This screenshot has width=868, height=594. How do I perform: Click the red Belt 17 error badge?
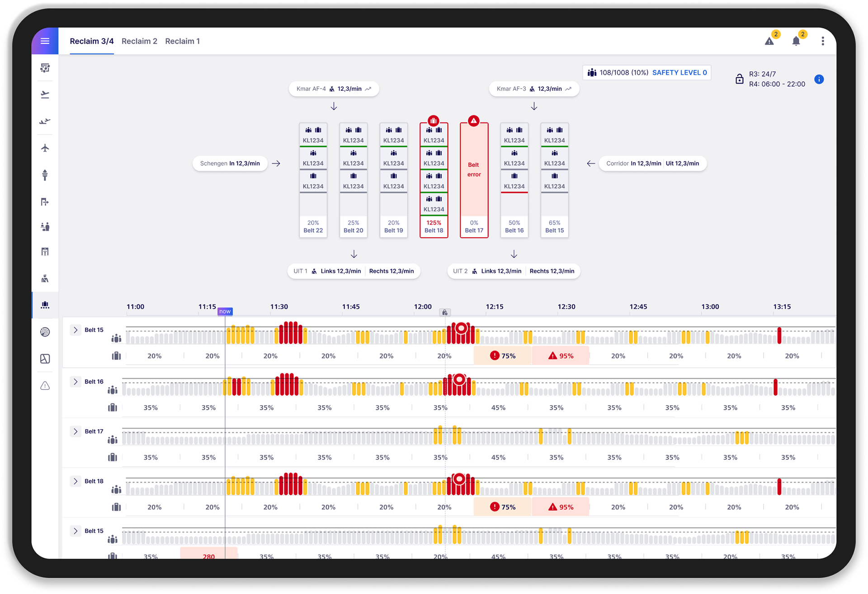tap(473, 121)
